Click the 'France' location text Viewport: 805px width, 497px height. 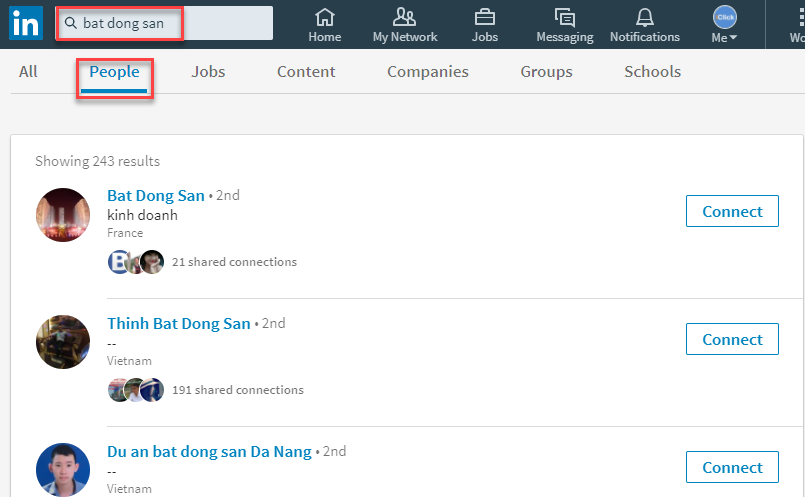pos(125,233)
